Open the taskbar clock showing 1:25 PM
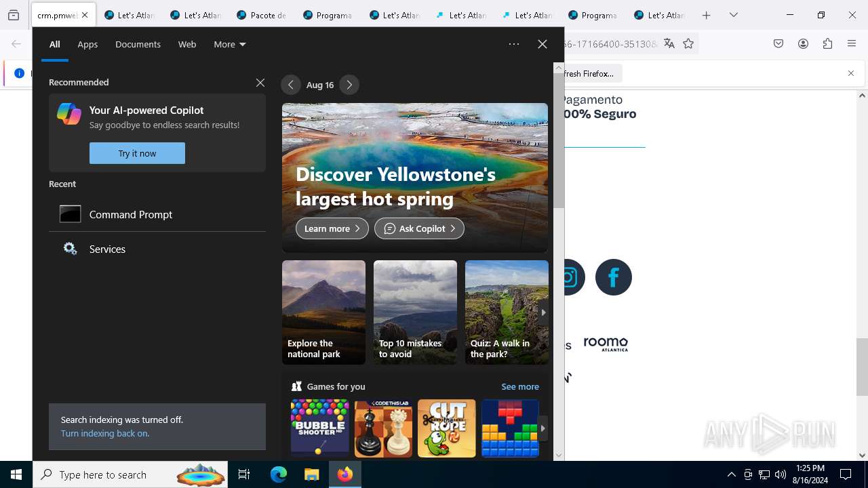 click(810, 474)
